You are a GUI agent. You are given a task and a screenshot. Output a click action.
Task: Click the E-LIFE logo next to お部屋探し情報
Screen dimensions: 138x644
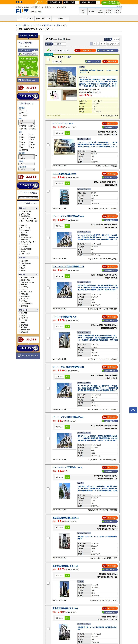[22, 11]
